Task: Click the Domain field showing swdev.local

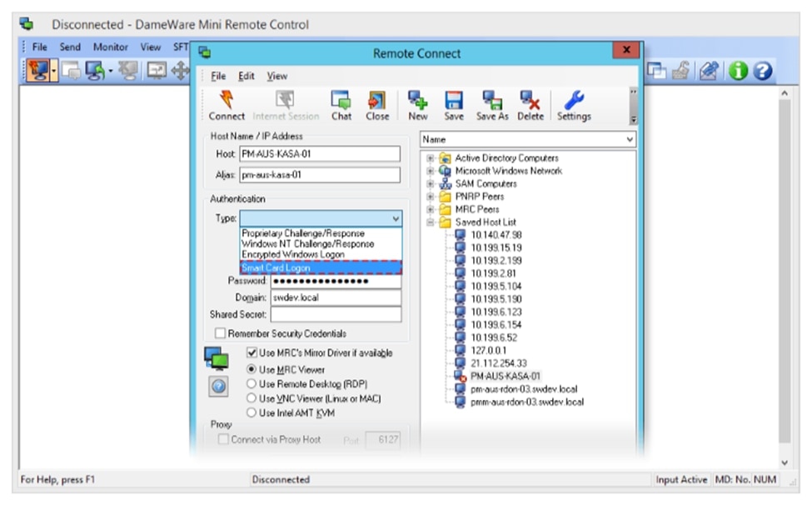Action: click(x=336, y=297)
